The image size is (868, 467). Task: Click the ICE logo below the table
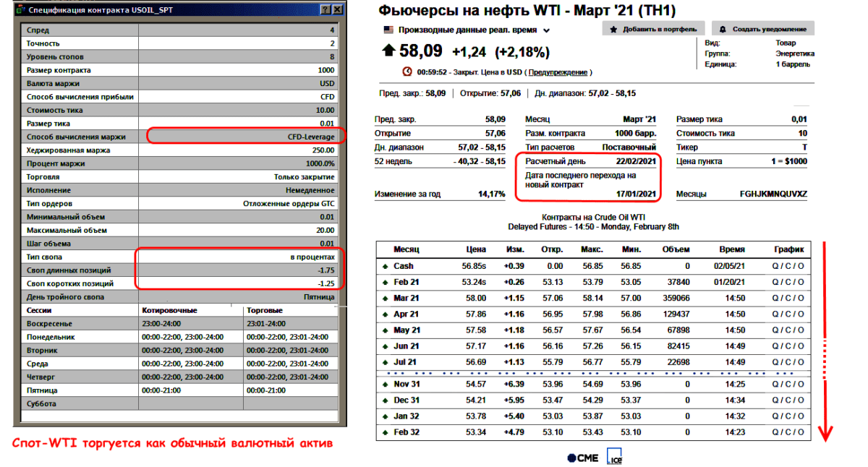click(616, 458)
